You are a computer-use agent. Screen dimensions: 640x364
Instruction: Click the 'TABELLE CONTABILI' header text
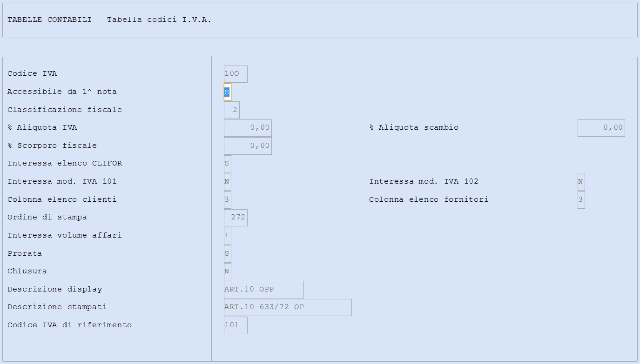coord(49,20)
